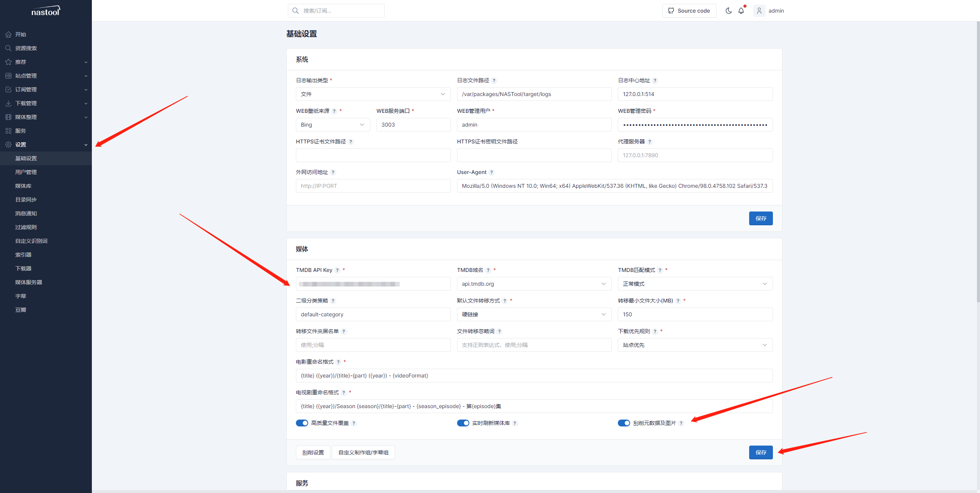Click 刮削设置 button

(x=313, y=452)
